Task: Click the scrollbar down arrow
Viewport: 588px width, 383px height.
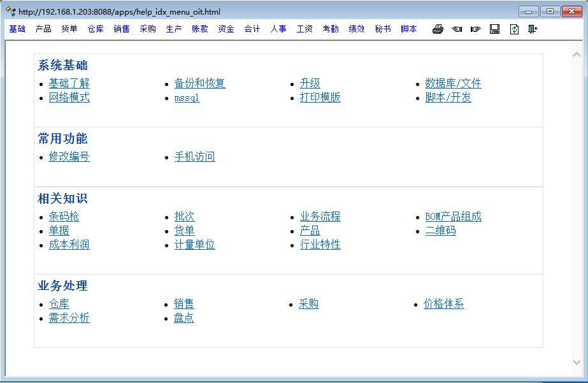Action: (577, 363)
